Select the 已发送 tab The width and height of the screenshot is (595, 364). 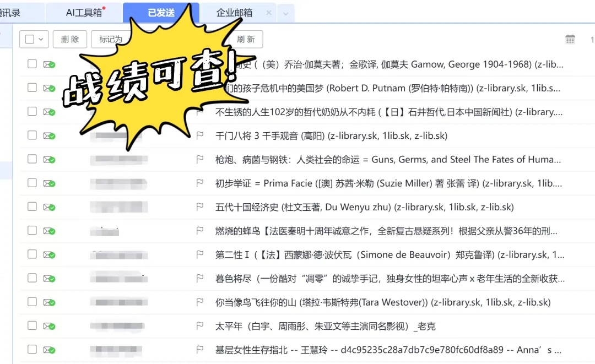tap(161, 13)
